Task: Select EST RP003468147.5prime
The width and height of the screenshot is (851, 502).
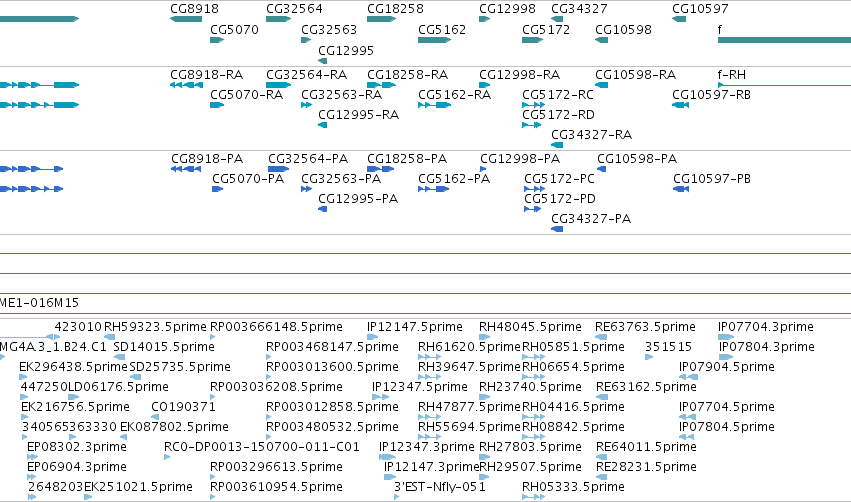Action: point(332,347)
